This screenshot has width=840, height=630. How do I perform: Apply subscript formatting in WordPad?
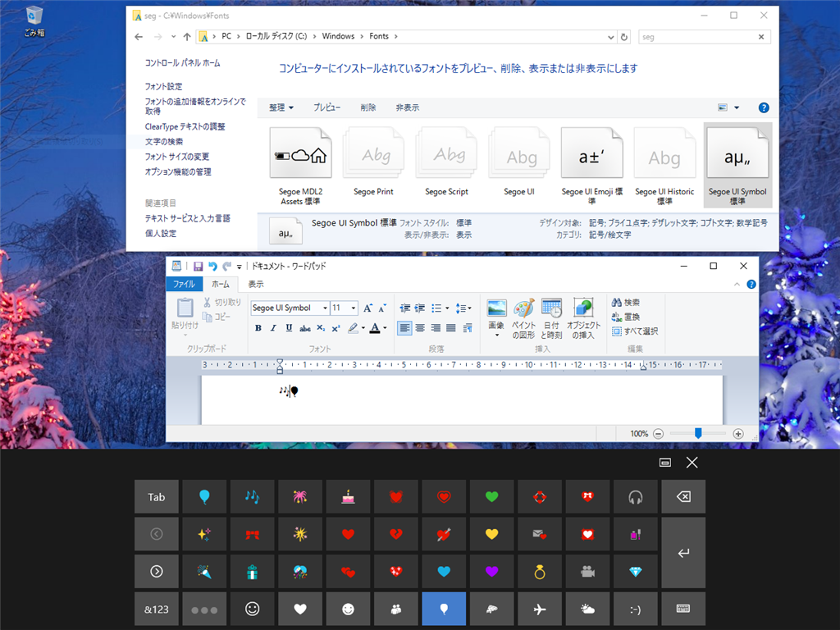point(321,328)
